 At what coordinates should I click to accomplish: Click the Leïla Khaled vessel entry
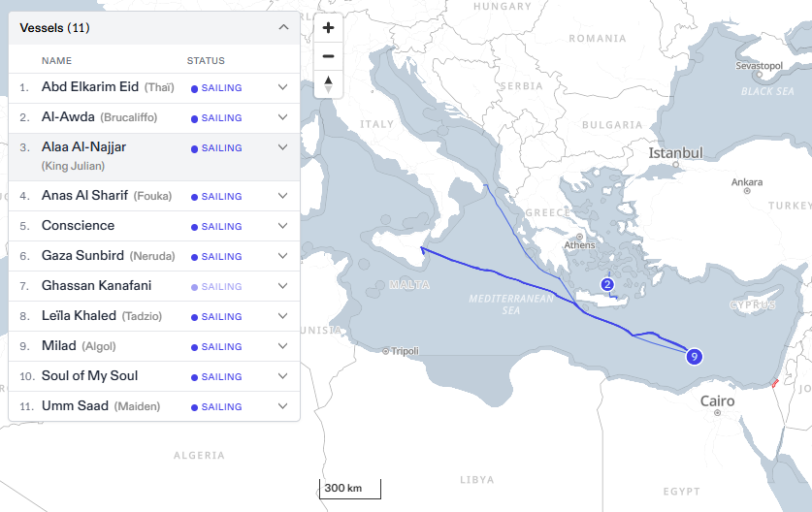pos(79,316)
